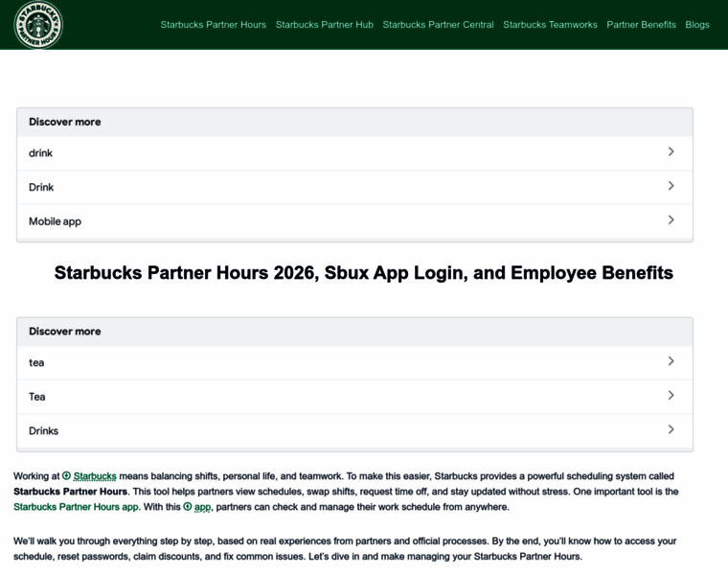Click the chevron beside capitalized 'Tea'

(x=671, y=396)
